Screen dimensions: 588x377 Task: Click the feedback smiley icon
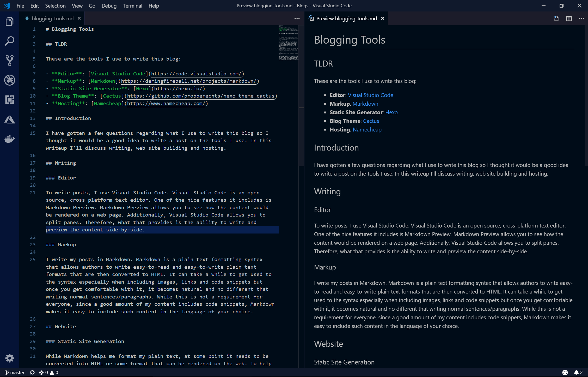pos(565,373)
